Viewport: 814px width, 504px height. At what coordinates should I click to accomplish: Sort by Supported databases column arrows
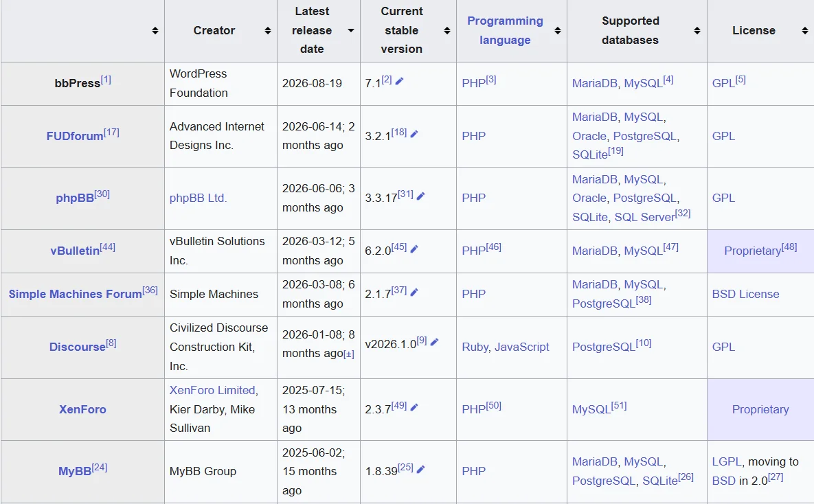[697, 31]
